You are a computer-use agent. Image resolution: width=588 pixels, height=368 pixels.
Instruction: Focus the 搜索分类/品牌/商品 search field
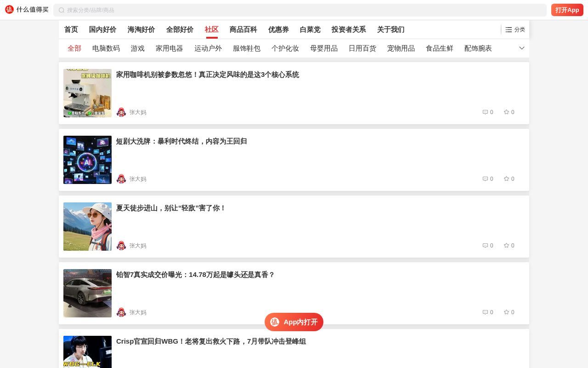coord(300,10)
